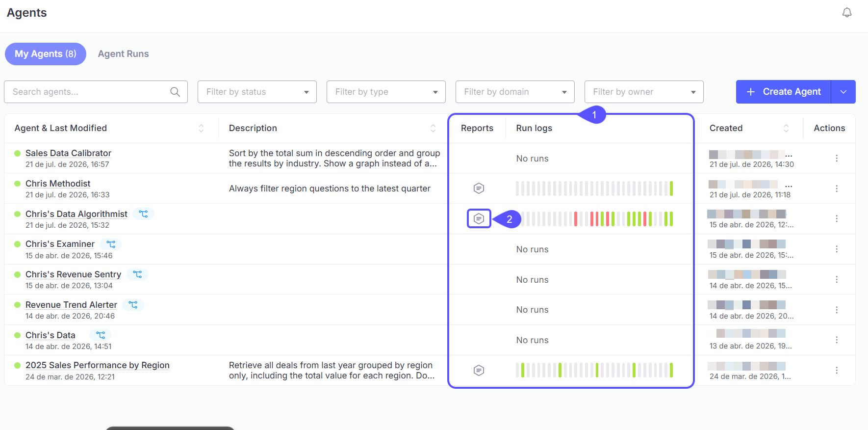868x430 pixels.
Task: Click workflow icon next to Chris's Examiner
Action: tap(111, 244)
